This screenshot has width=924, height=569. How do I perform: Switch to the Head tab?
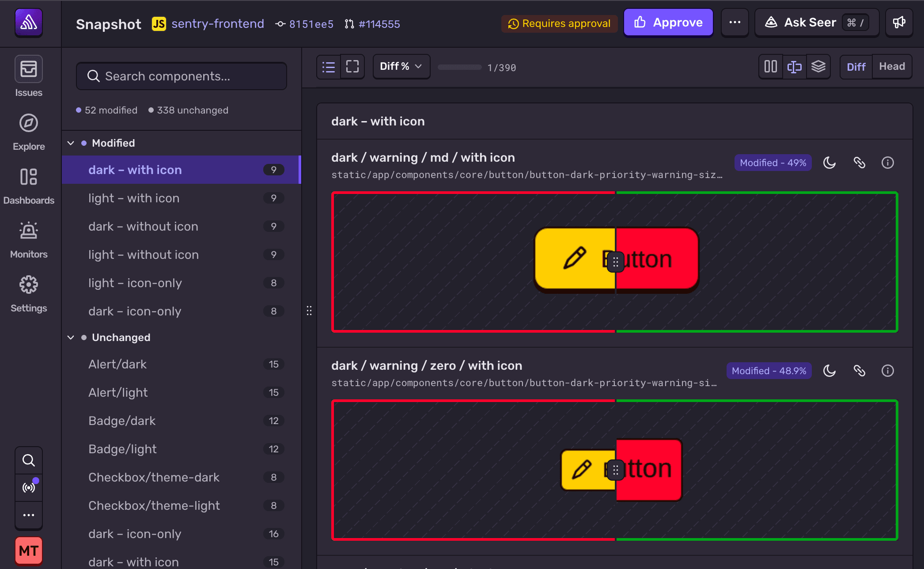pyautogui.click(x=892, y=67)
